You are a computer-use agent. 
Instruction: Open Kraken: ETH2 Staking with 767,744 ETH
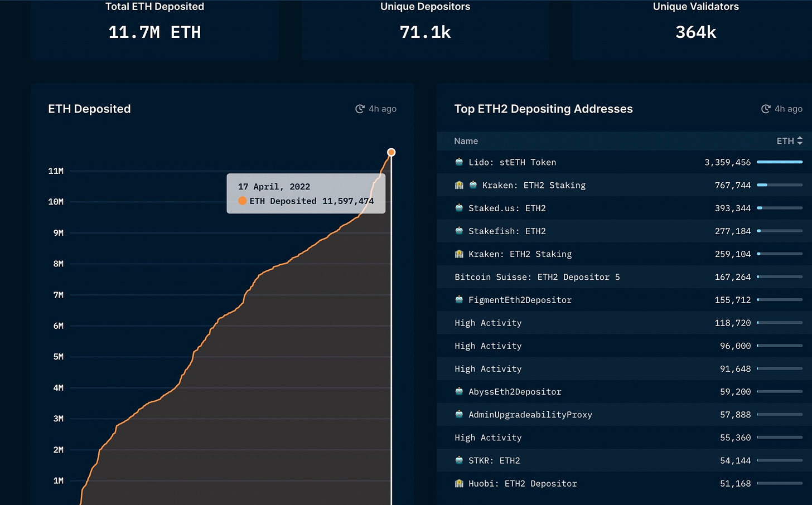tap(534, 185)
